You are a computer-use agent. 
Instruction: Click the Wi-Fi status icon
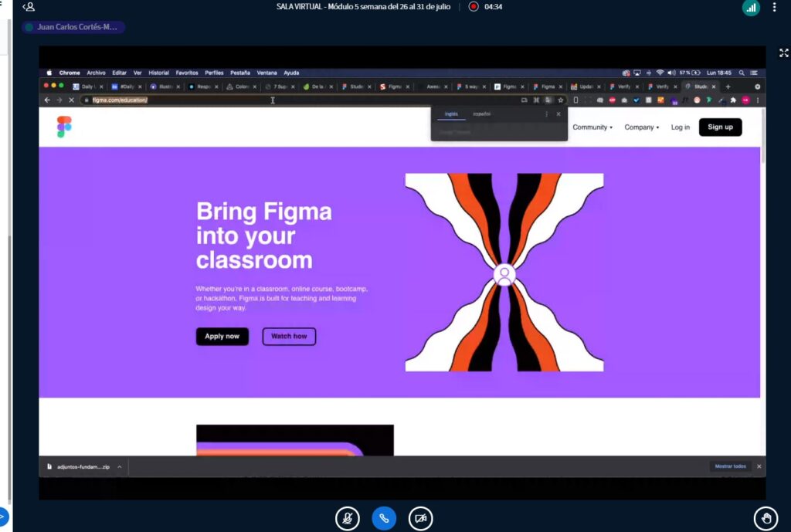(x=660, y=73)
